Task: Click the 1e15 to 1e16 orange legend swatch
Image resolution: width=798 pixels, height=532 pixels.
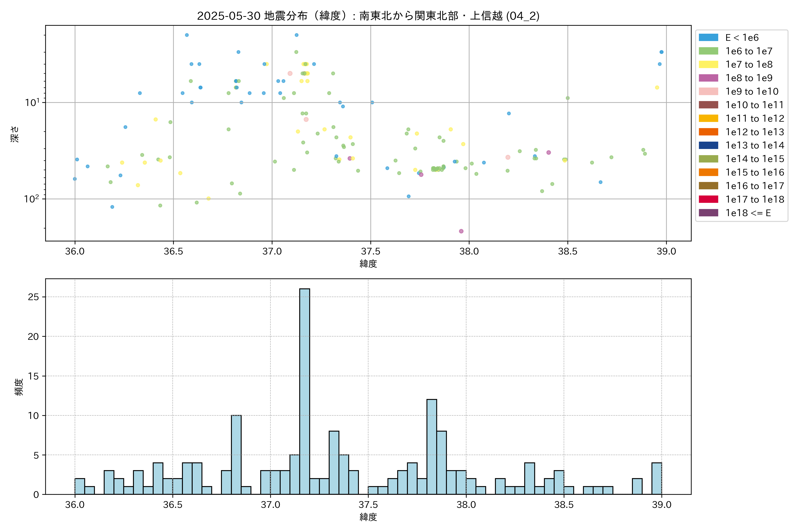Action: 708,172
